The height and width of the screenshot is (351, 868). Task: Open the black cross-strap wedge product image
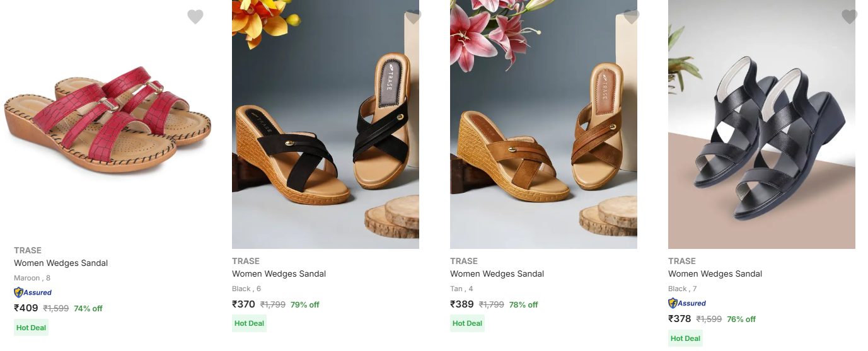325,126
